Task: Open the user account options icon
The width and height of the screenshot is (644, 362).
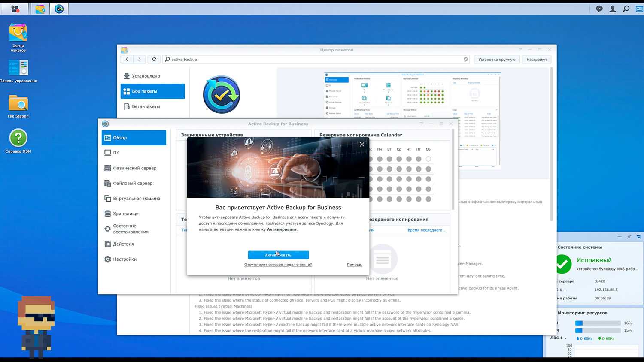Action: [x=613, y=9]
